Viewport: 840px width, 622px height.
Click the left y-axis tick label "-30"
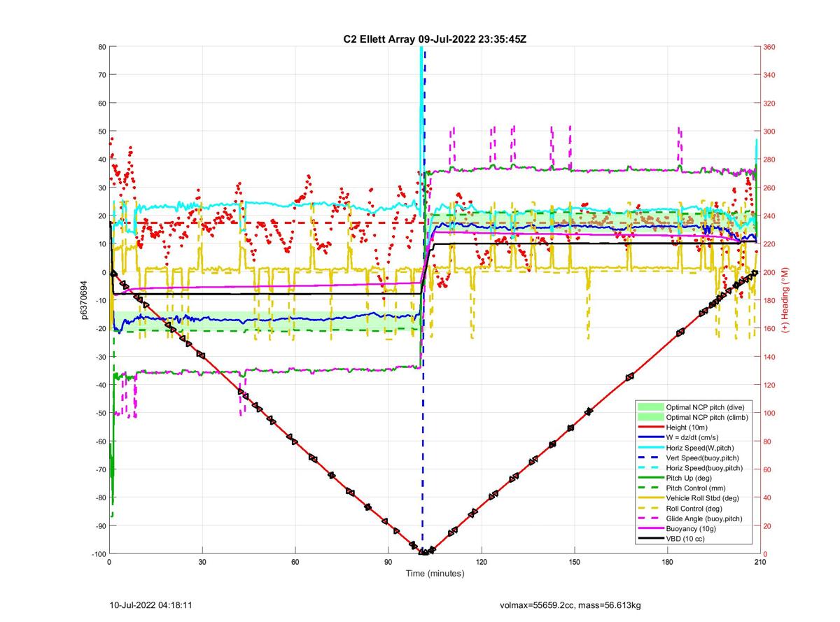coord(99,357)
